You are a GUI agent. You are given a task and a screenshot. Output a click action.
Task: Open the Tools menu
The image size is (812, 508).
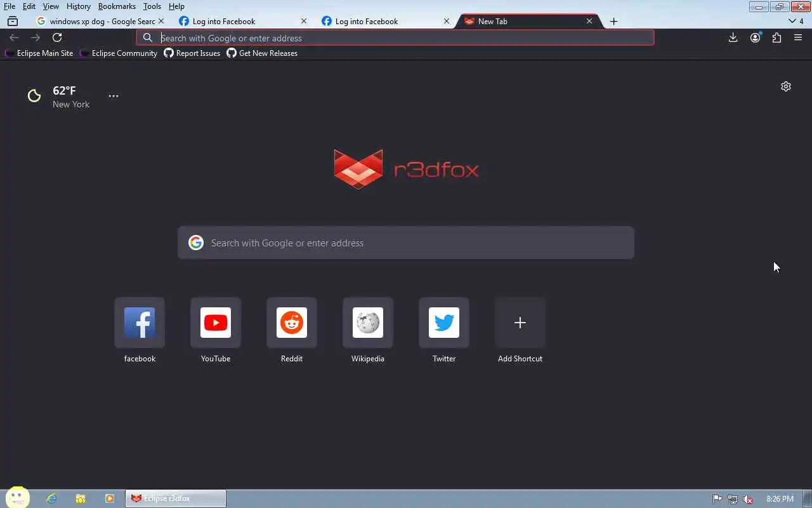click(x=152, y=6)
